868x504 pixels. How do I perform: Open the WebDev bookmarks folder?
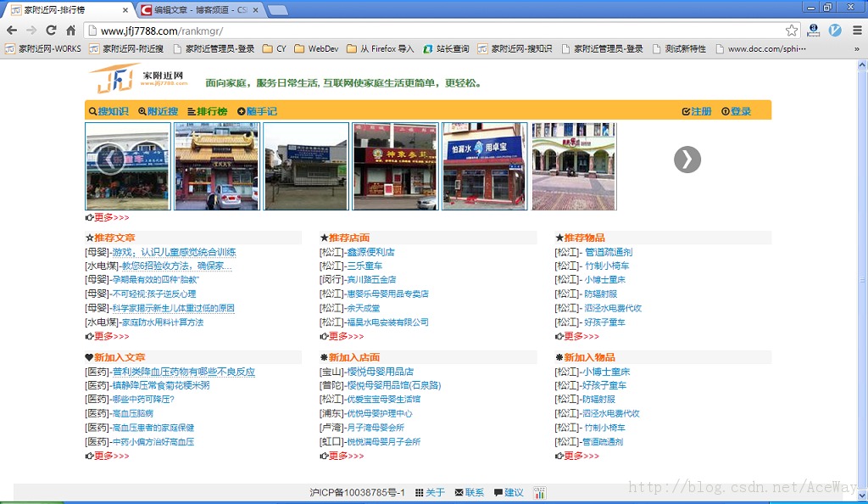point(317,48)
